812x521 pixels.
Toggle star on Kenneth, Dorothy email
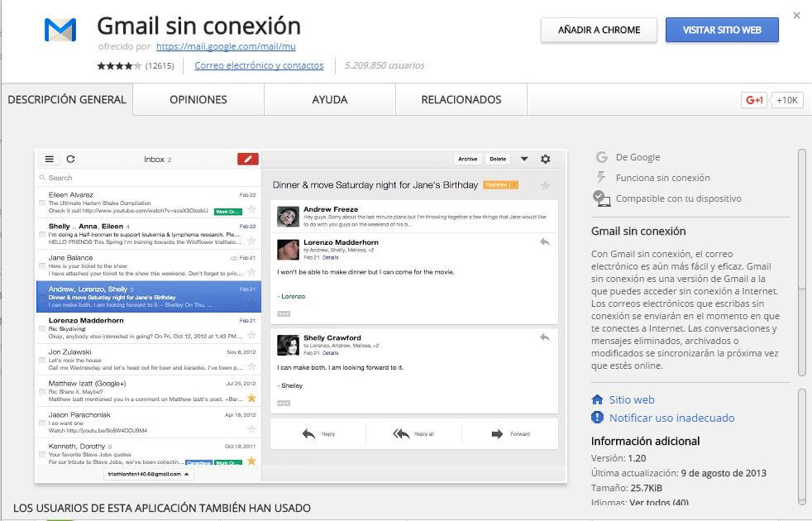click(x=251, y=461)
